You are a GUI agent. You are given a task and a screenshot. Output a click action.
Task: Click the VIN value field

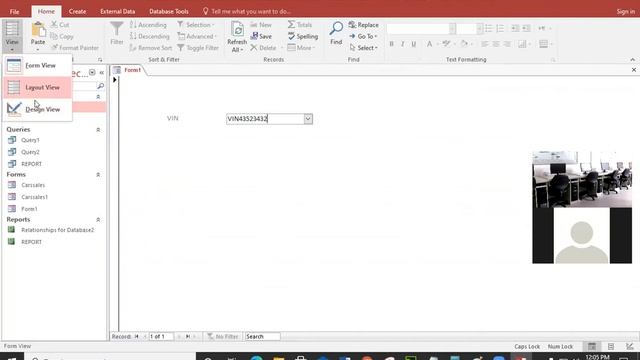pyautogui.click(x=265, y=119)
